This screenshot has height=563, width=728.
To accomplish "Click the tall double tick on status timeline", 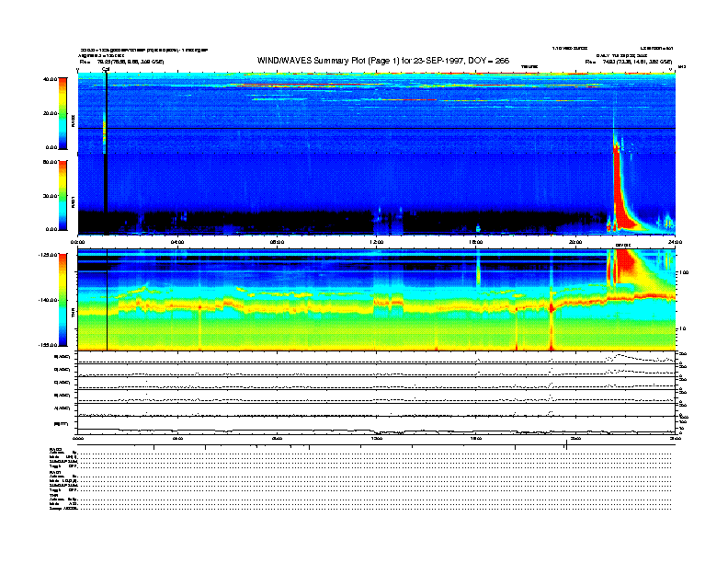I will [x=566, y=445].
